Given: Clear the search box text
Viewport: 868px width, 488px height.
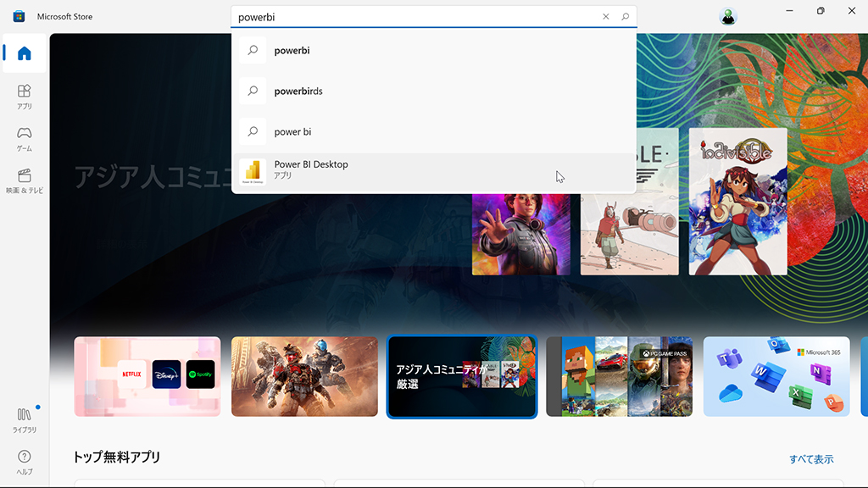Looking at the screenshot, I should click(x=605, y=17).
